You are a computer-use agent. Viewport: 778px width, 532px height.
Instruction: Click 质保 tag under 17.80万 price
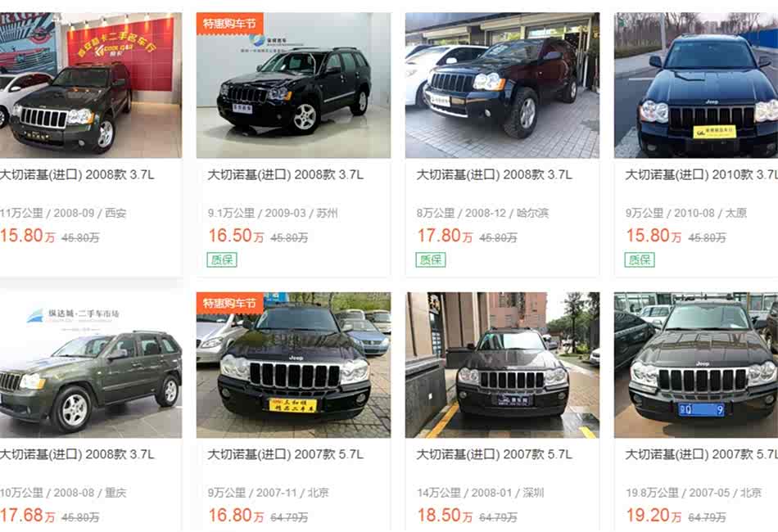pyautogui.click(x=431, y=259)
